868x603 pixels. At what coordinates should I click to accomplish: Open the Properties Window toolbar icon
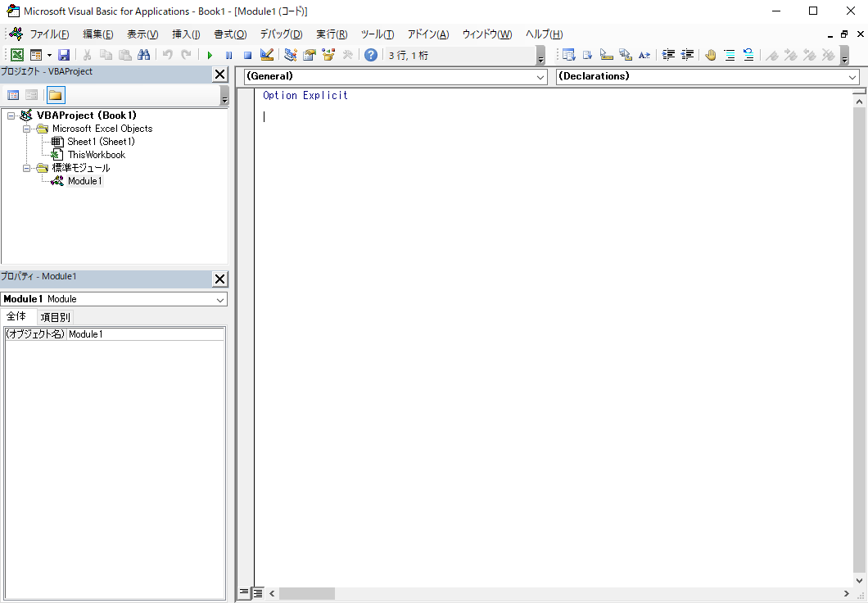pos(310,55)
